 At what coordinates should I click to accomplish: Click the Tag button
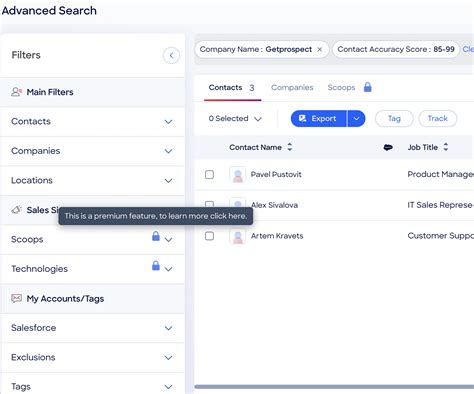pyautogui.click(x=394, y=119)
